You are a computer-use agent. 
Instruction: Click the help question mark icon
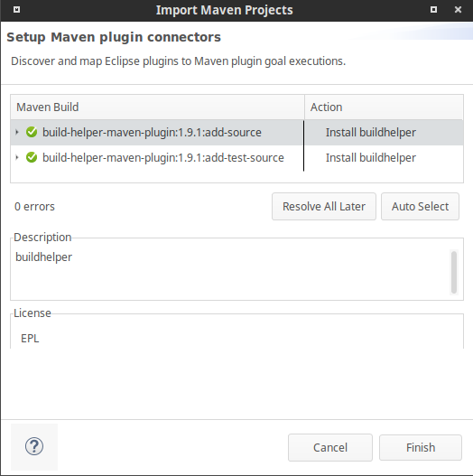(x=34, y=446)
